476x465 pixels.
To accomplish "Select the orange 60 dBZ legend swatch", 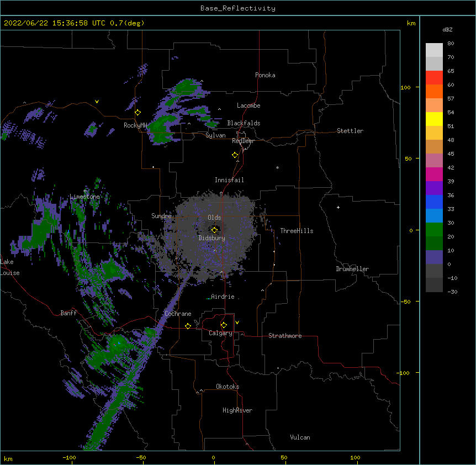I will pyautogui.click(x=434, y=91).
